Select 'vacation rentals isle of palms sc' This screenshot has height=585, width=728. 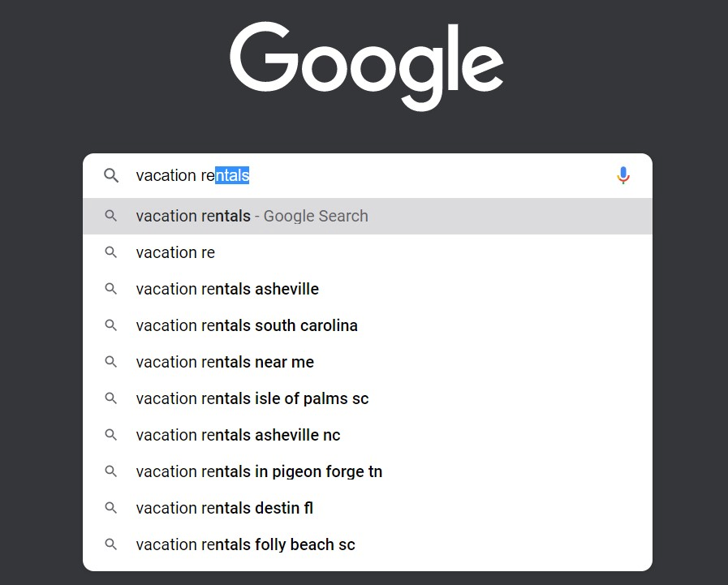coord(368,398)
